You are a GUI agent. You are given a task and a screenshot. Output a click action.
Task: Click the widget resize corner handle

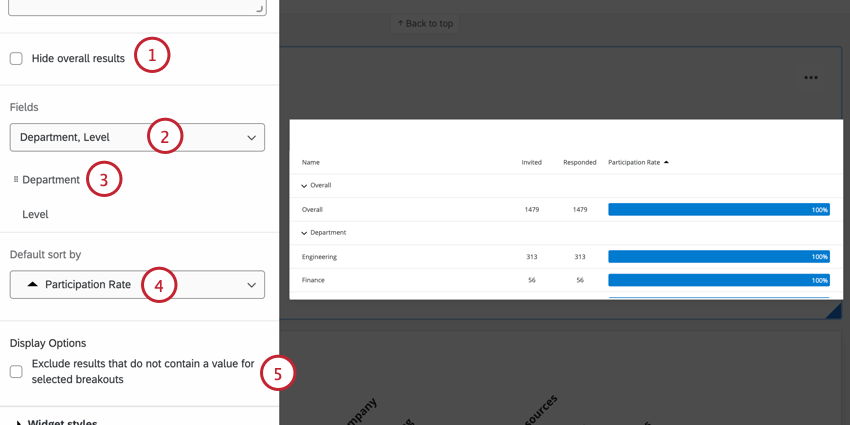tap(835, 312)
